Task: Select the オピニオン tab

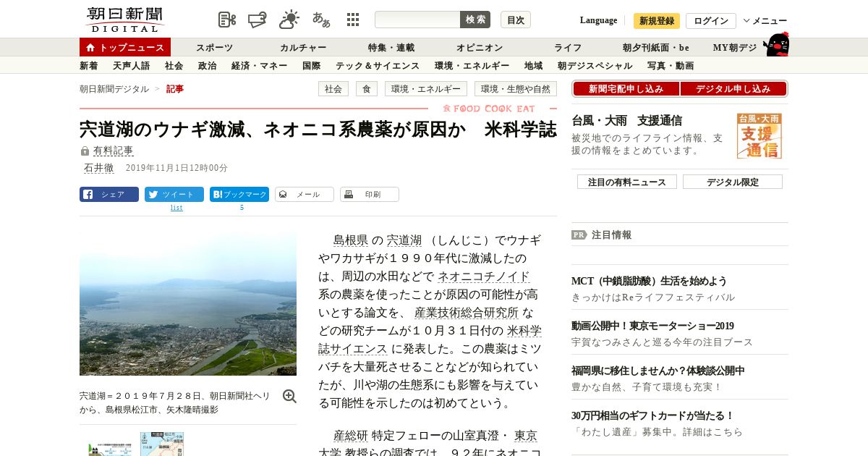Action: 480,48
